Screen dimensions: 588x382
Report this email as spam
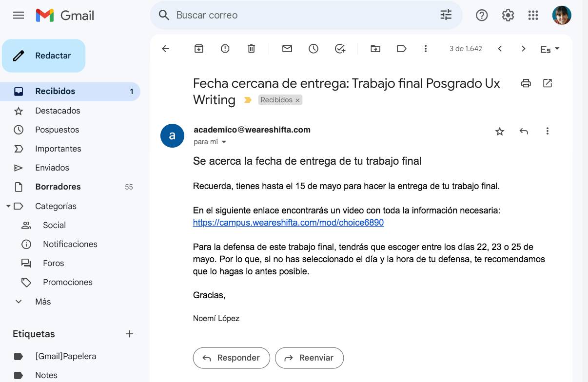[x=225, y=48]
